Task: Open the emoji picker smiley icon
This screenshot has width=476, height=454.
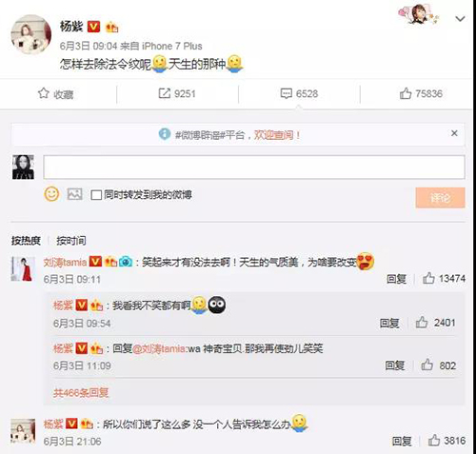Action: coord(51,194)
